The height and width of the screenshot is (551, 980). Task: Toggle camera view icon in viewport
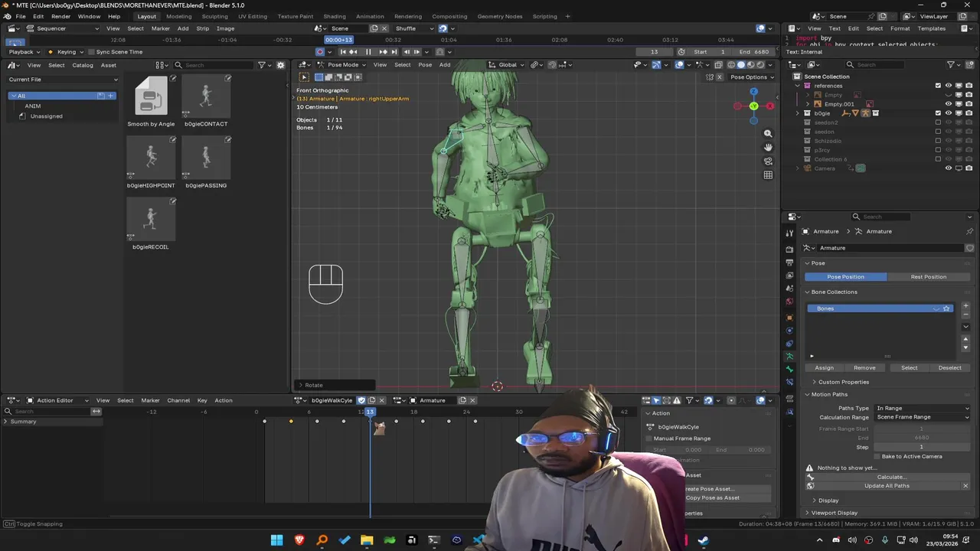[x=768, y=161]
